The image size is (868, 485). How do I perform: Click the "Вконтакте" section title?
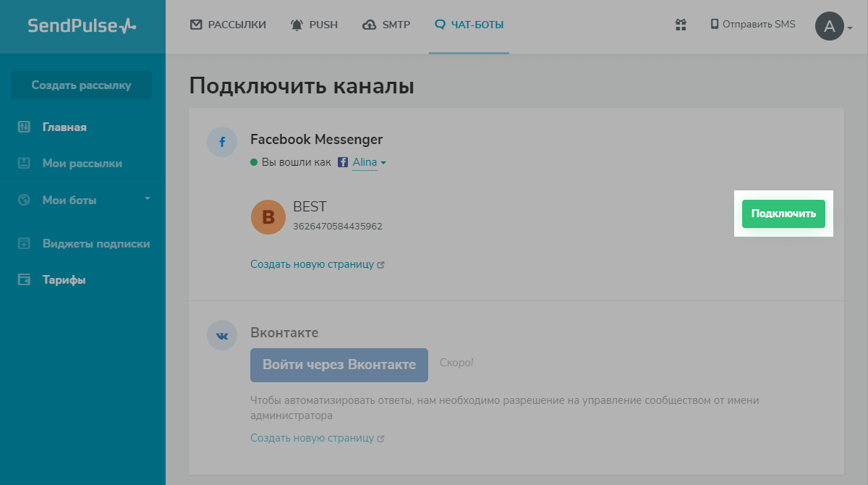pyautogui.click(x=284, y=333)
